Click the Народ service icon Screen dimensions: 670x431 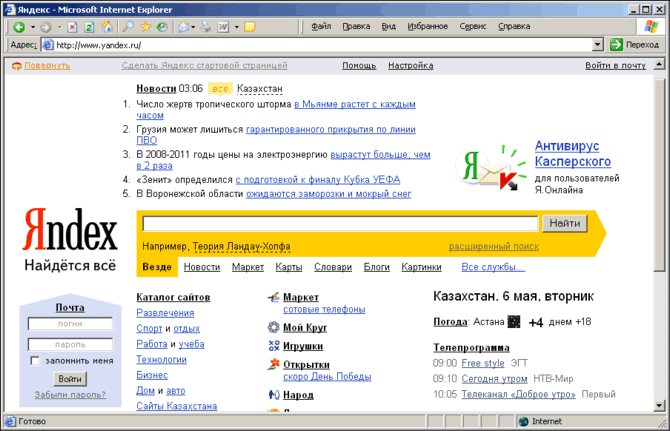click(273, 395)
